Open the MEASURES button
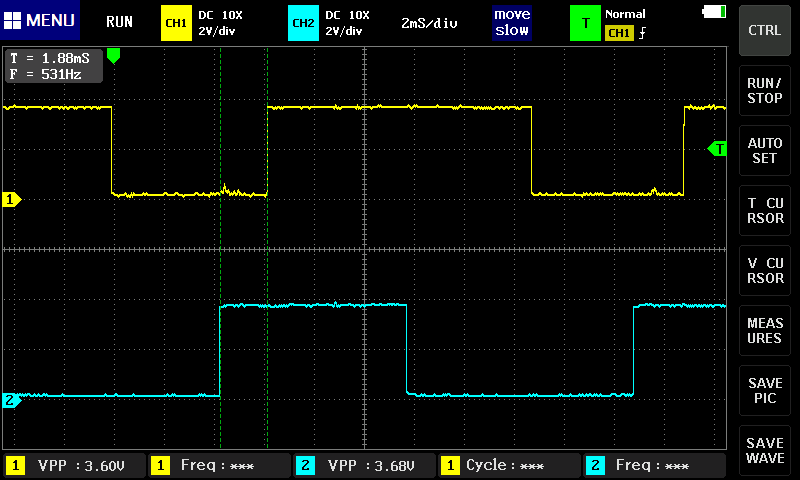The image size is (800, 480). (x=764, y=331)
